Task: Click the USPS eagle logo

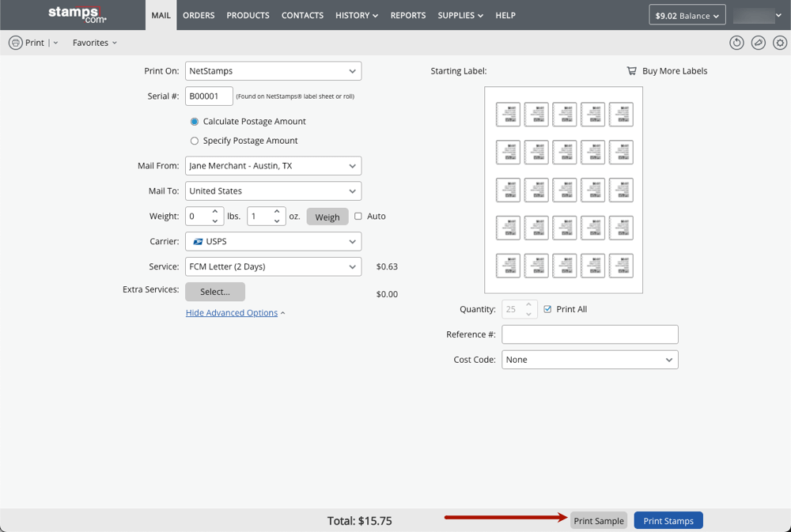Action: pyautogui.click(x=198, y=242)
